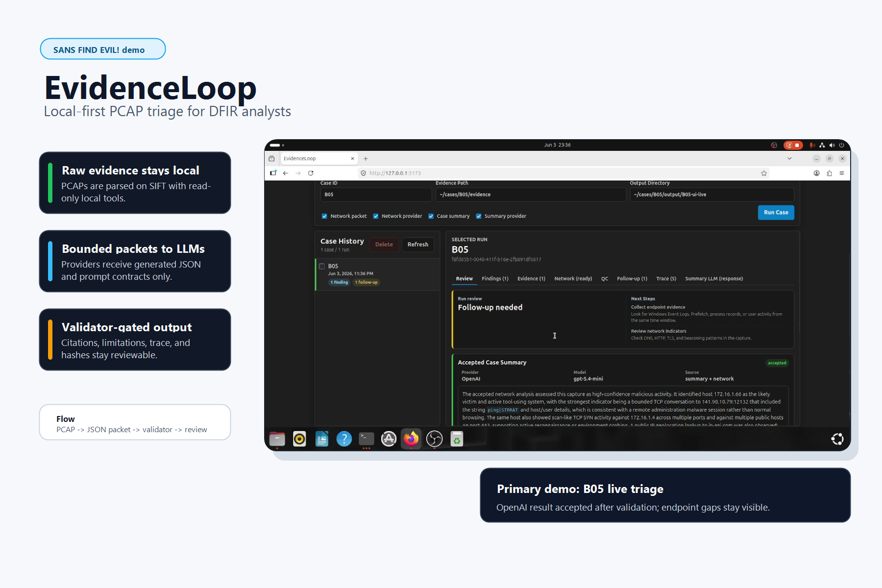Click the "Collect endpoint evidence" next step
This screenshot has width=882, height=588.
[658, 307]
